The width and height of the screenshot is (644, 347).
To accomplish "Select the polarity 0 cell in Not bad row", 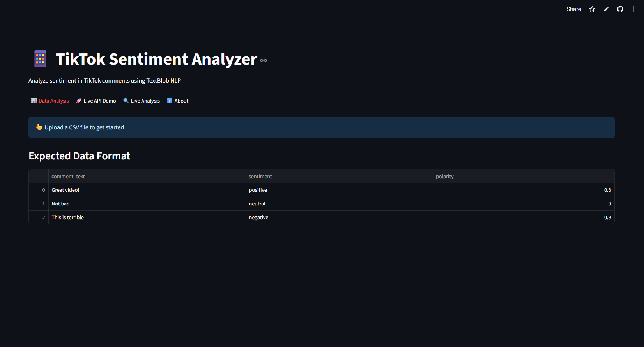I will pyautogui.click(x=524, y=204).
